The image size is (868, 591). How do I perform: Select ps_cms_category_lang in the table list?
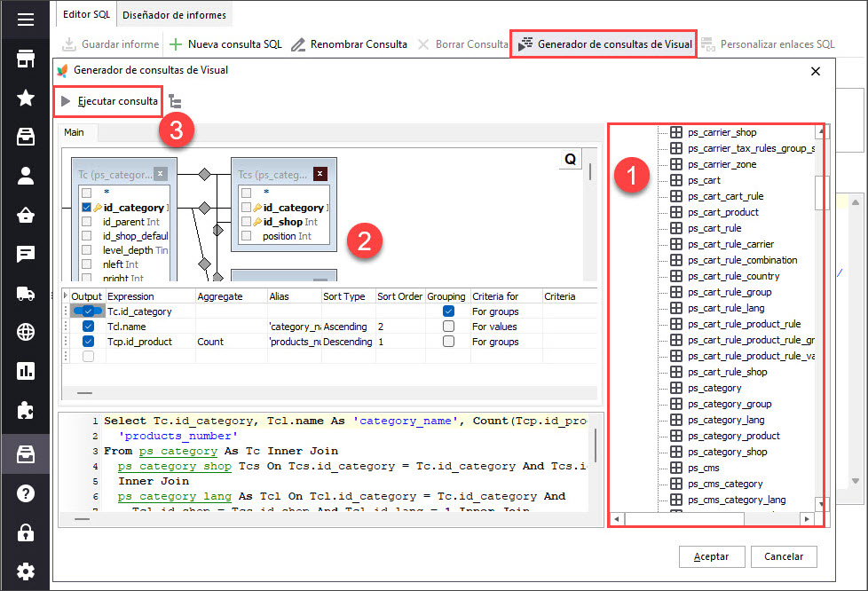(x=737, y=500)
